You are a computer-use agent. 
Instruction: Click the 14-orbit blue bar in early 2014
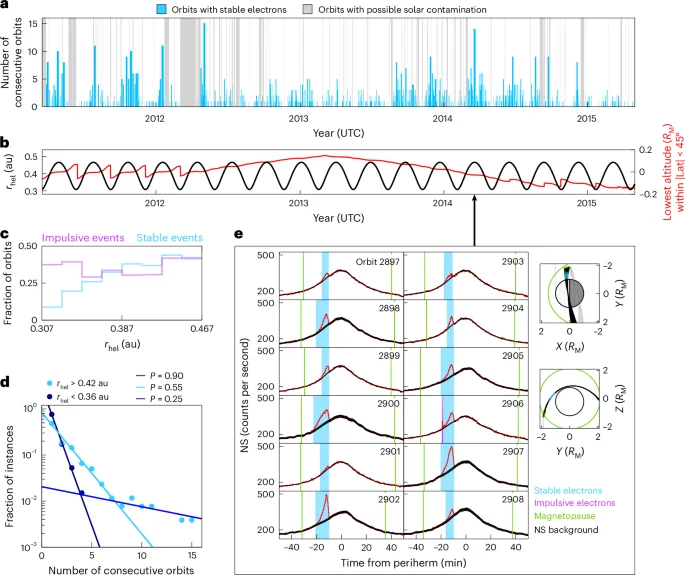coord(474,68)
